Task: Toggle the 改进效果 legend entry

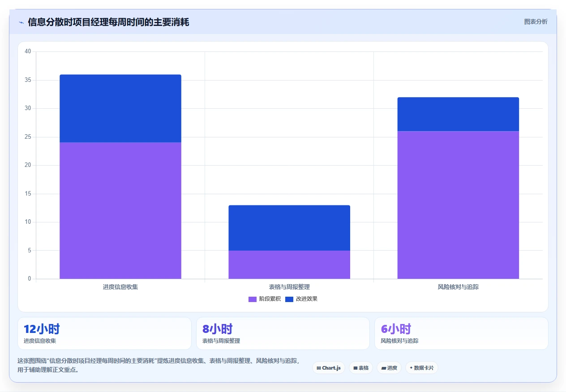Action: [x=301, y=299]
